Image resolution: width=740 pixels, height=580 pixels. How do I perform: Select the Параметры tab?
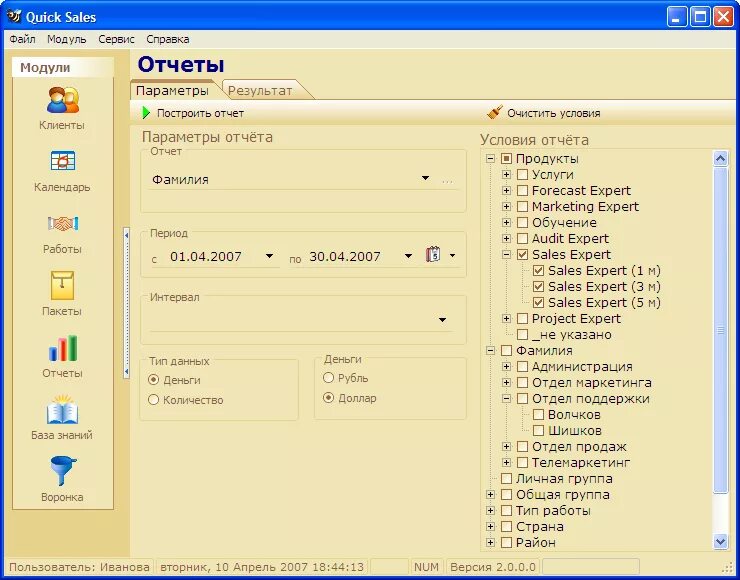[172, 90]
